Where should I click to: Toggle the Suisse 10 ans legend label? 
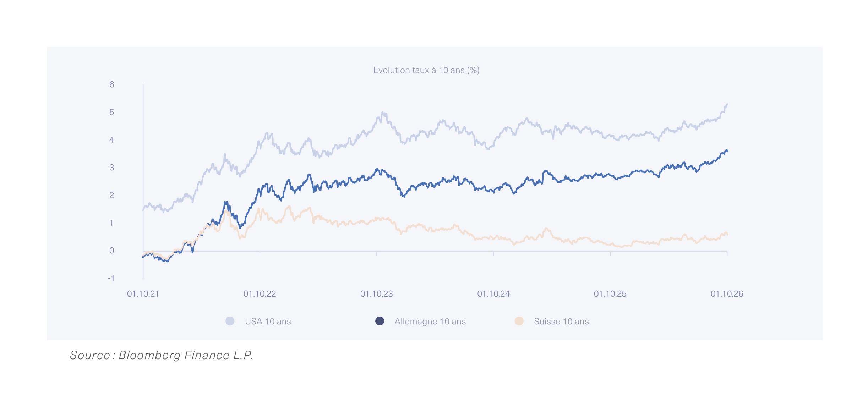pyautogui.click(x=561, y=322)
